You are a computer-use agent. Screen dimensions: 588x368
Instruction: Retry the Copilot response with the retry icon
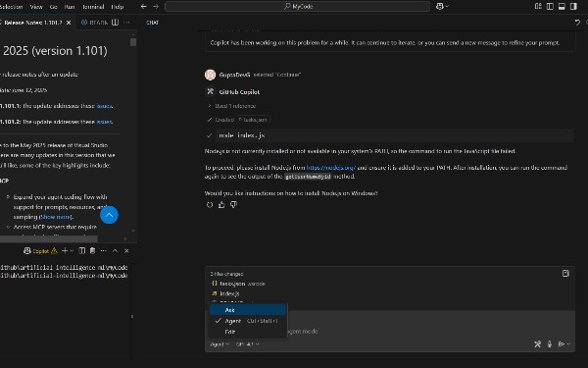(210, 205)
